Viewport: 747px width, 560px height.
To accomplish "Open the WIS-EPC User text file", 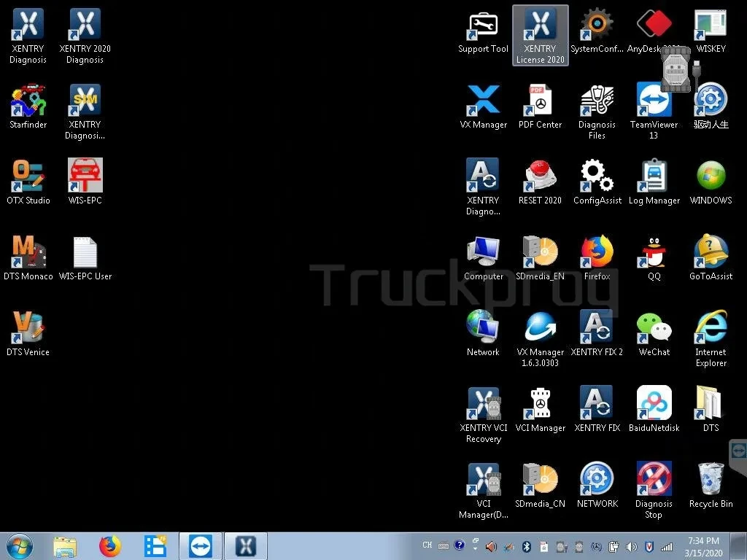I will [85, 254].
